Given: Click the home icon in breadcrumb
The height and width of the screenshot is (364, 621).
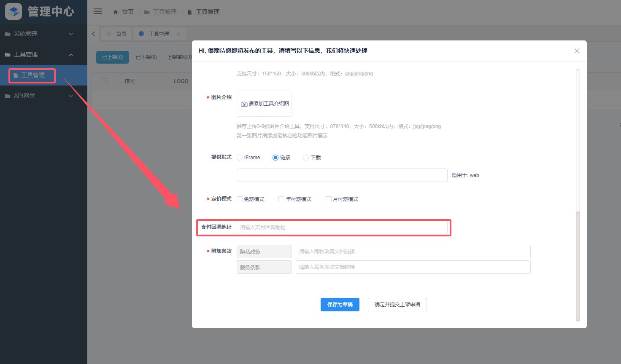Looking at the screenshot, I should click(x=116, y=12).
